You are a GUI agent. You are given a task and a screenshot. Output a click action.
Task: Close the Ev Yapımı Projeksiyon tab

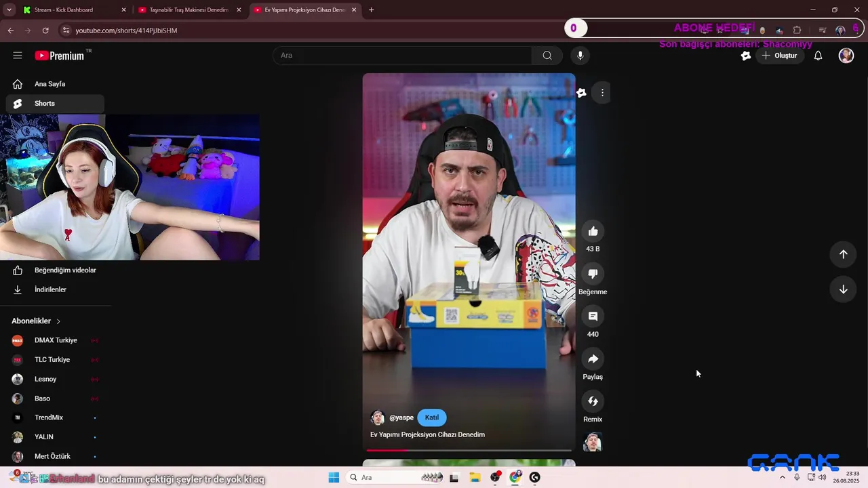[354, 10]
